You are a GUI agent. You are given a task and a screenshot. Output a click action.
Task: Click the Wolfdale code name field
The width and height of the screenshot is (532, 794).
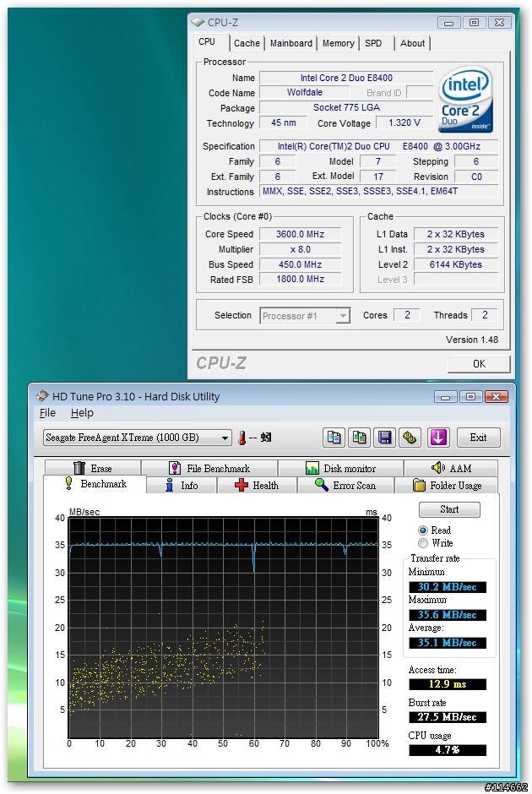304,92
